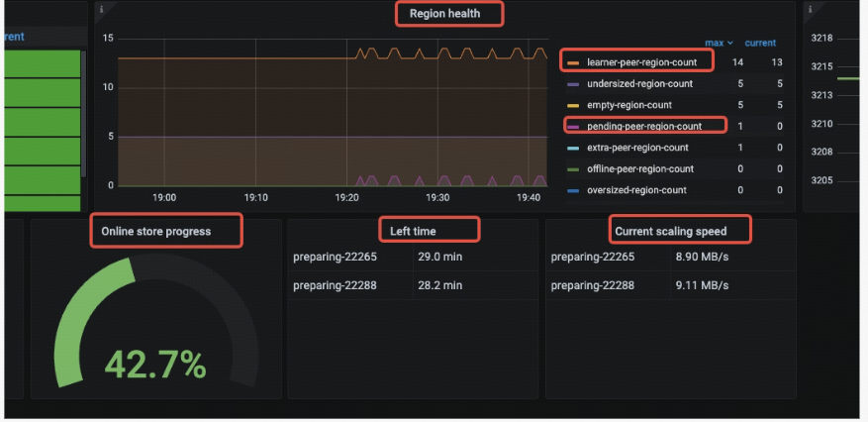Image resolution: width=868 pixels, height=422 pixels.
Task: Click the 42.7% gauge value
Action: coord(155,365)
